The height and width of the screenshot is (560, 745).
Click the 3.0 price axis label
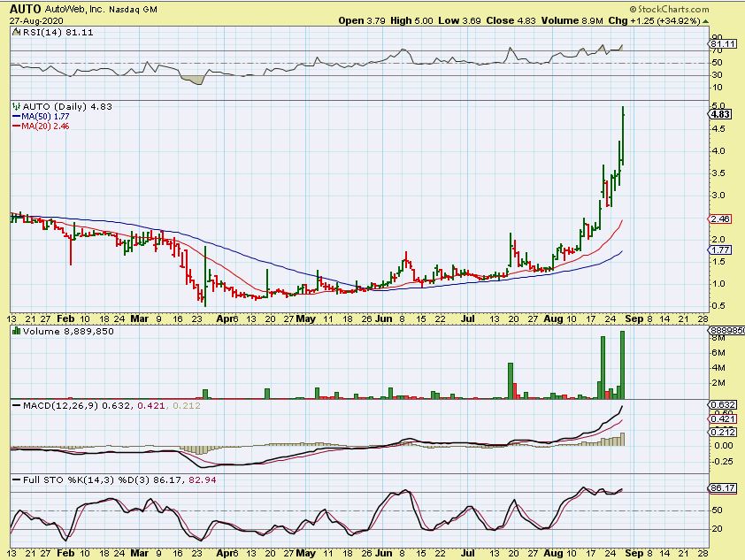point(718,196)
